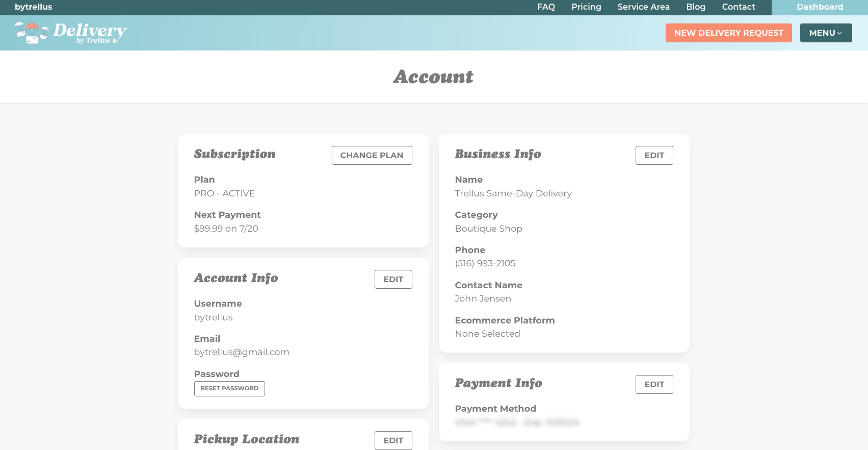Click the Subscription card heading
The height and width of the screenshot is (450, 868).
234,154
